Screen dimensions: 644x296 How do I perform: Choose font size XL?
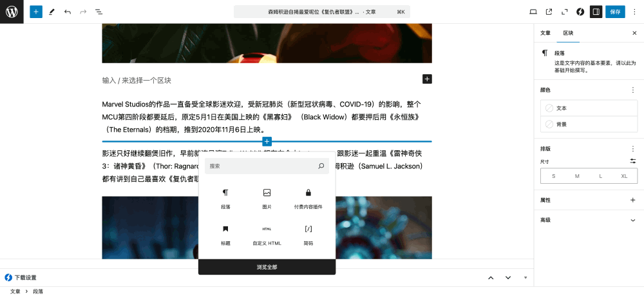click(624, 176)
